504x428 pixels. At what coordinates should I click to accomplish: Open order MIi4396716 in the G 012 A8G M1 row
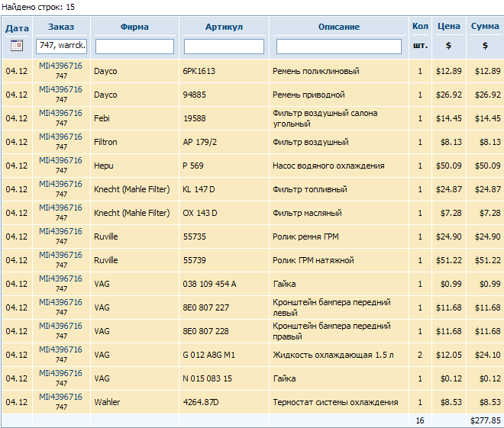[61, 349]
